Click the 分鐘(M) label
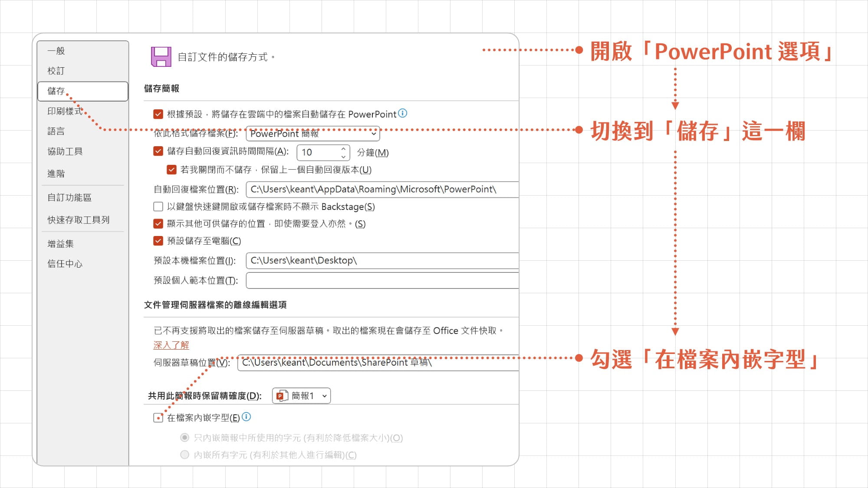The image size is (868, 488). [x=373, y=152]
